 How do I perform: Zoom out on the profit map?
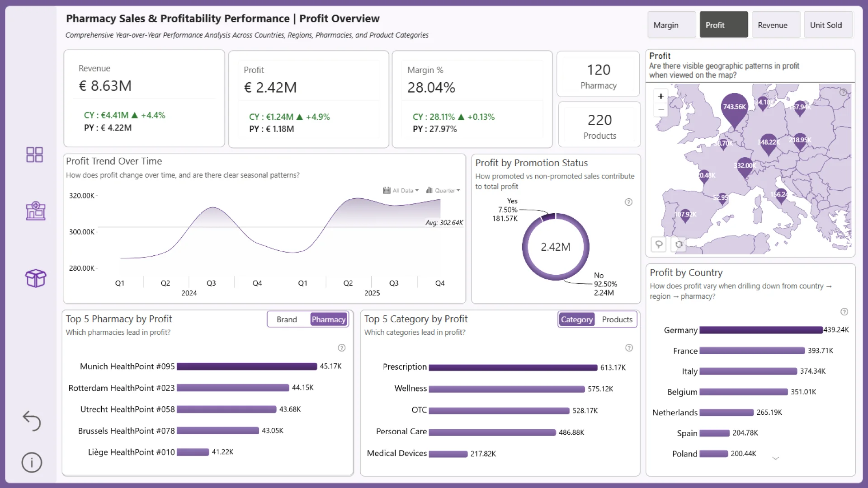coord(660,110)
